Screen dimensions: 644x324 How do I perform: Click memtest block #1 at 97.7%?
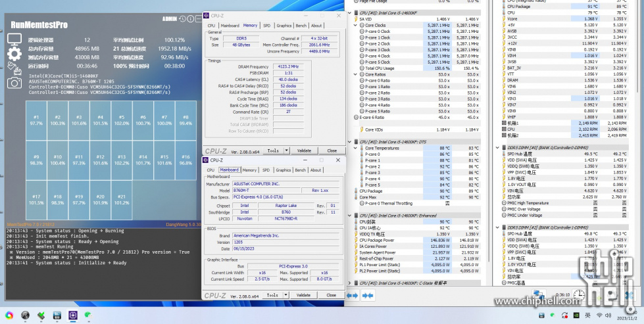click(36, 120)
